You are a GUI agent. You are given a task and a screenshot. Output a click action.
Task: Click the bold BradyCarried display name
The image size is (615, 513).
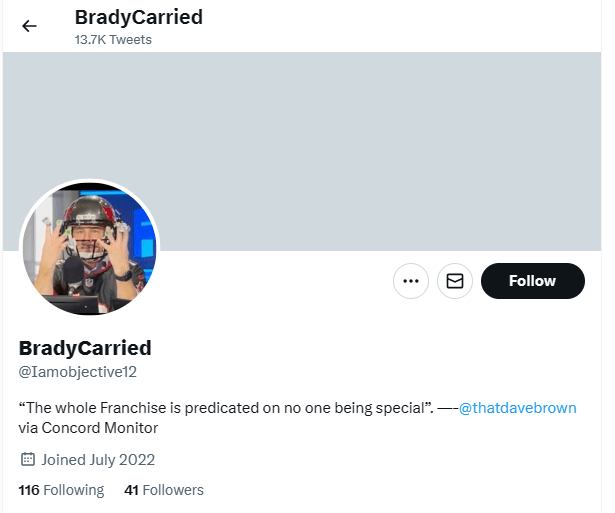click(85, 348)
